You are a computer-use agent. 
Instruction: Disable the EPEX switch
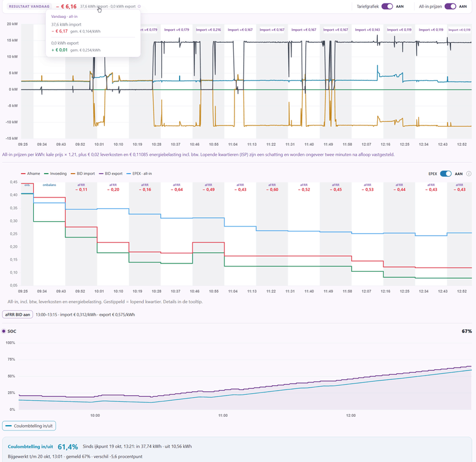click(446, 174)
